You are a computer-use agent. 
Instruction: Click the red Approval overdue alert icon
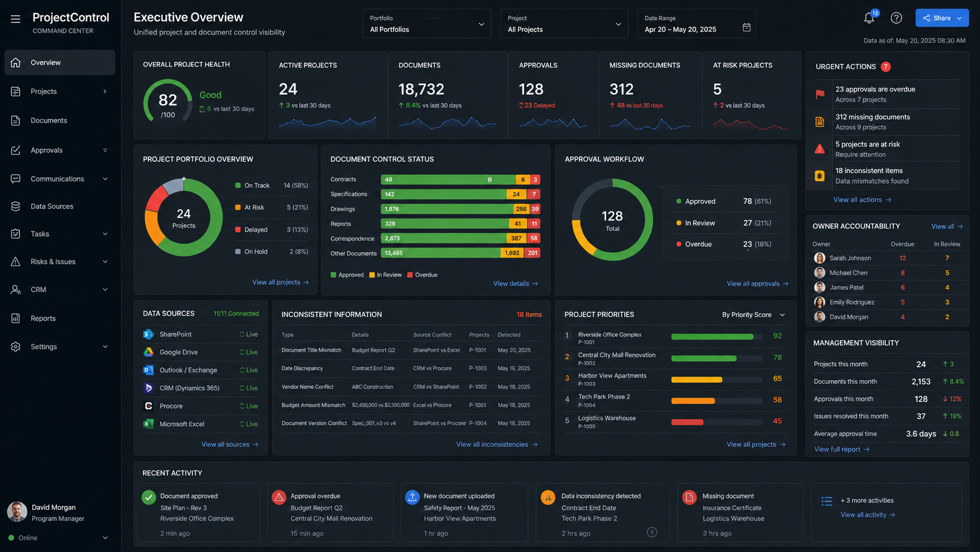point(279,497)
